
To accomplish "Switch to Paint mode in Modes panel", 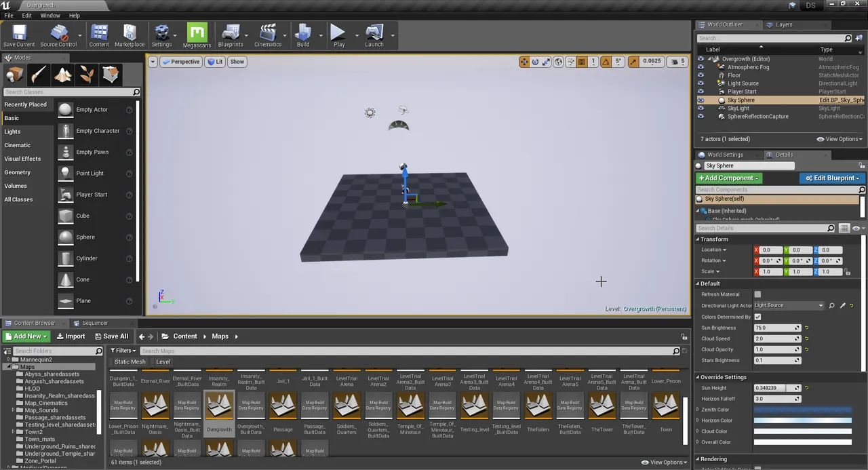I will pyautogui.click(x=39, y=75).
